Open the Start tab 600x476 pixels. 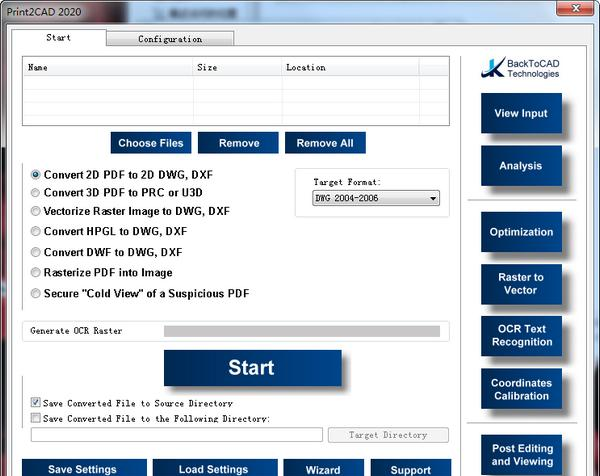click(59, 37)
